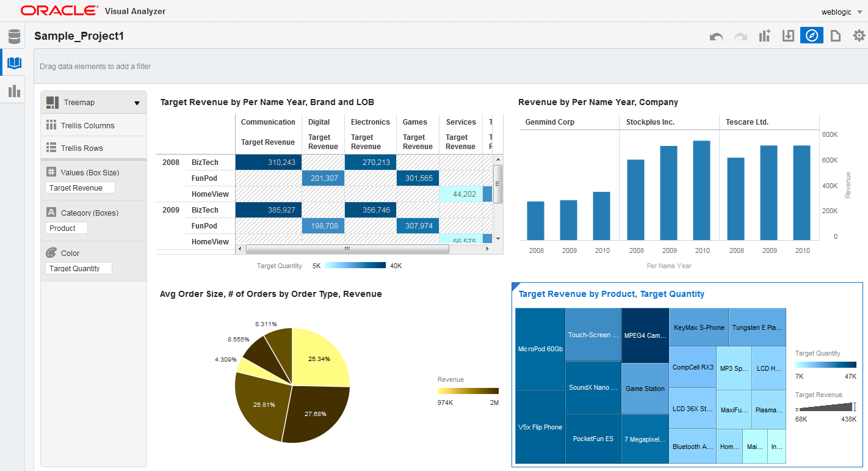Open the Data Sources database icon

coord(14,37)
